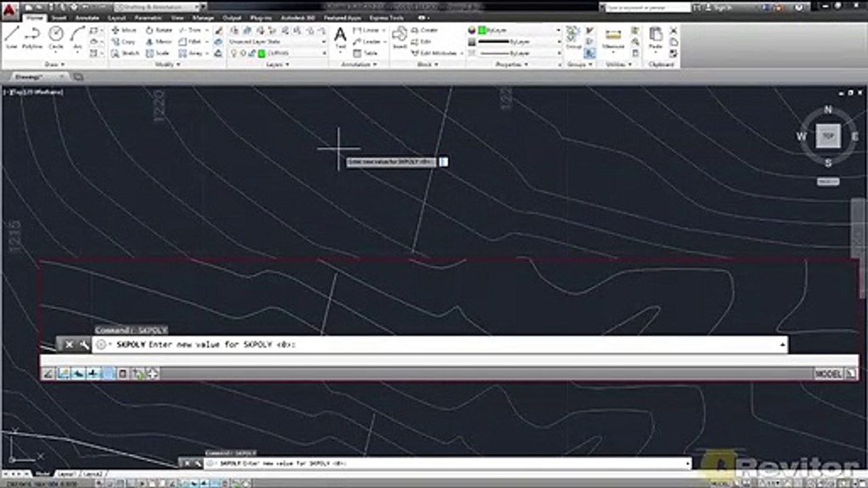Switch to the Output ribbon tab

(232, 18)
